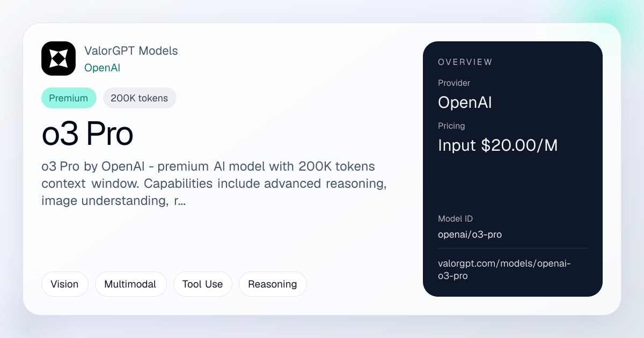The height and width of the screenshot is (338, 644).
Task: Click the OVERVIEW panel heading
Action: pos(465,62)
